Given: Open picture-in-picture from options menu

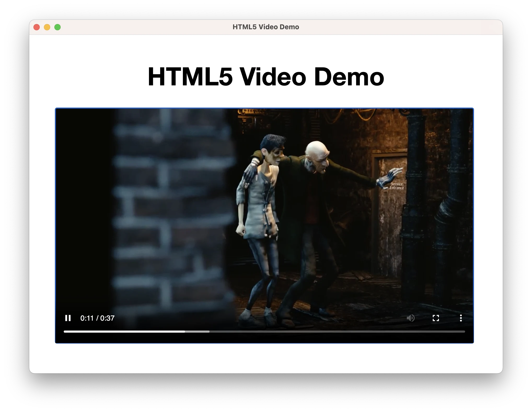Looking at the screenshot, I should (x=461, y=318).
